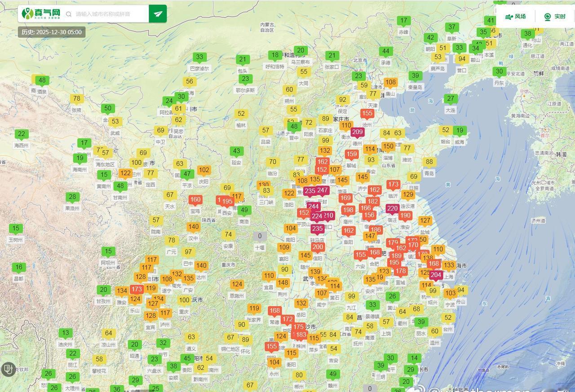Select the yellow 64 marker above 凉山州
This screenshot has width=575, height=392.
108,333
